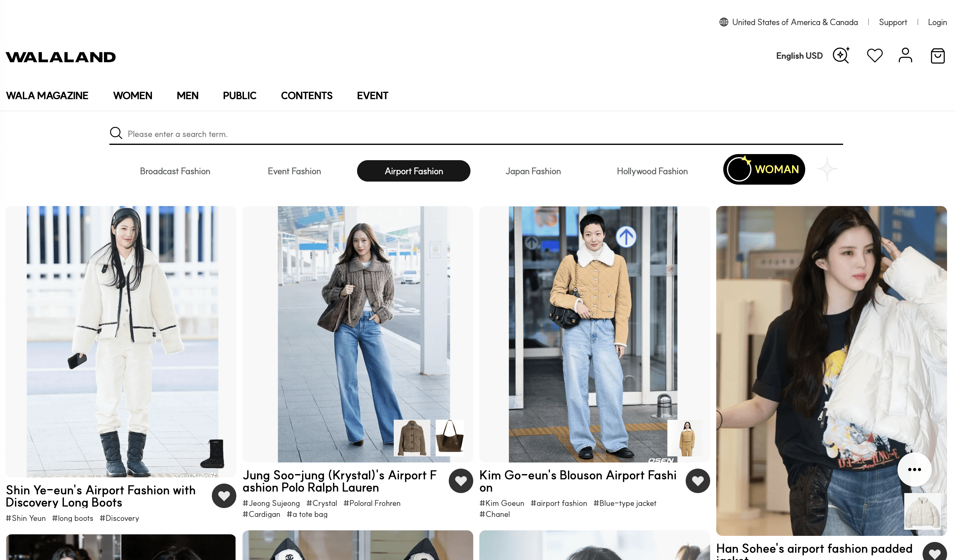The image size is (955, 560).
Task: Click the Login link
Action: [937, 22]
